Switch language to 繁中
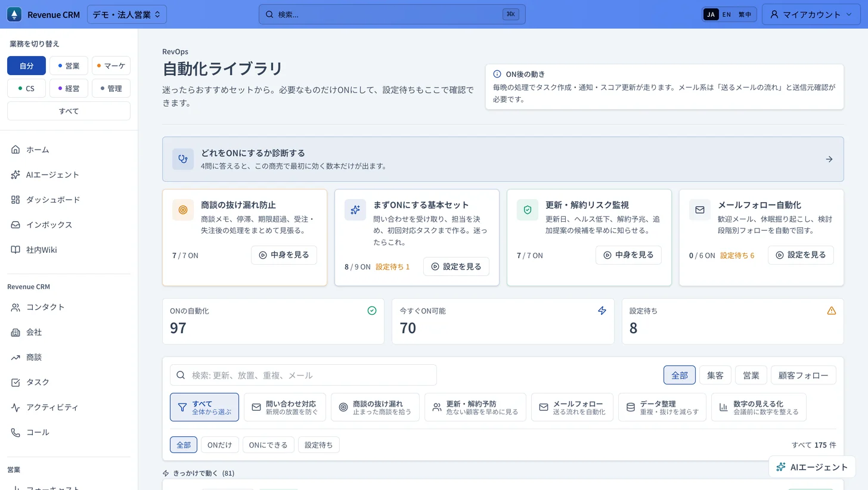This screenshot has height=490, width=868. (745, 14)
